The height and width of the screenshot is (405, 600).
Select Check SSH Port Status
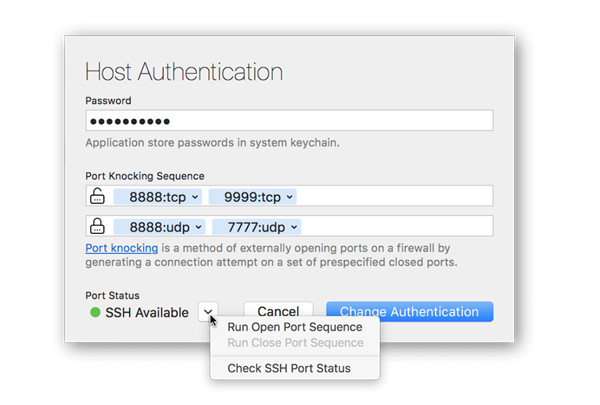pos(288,368)
